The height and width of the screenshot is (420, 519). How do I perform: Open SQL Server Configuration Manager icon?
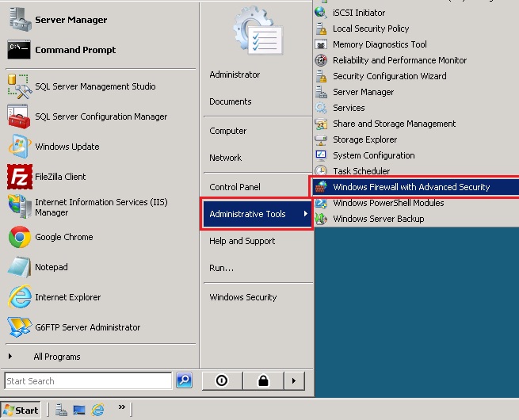(x=19, y=116)
